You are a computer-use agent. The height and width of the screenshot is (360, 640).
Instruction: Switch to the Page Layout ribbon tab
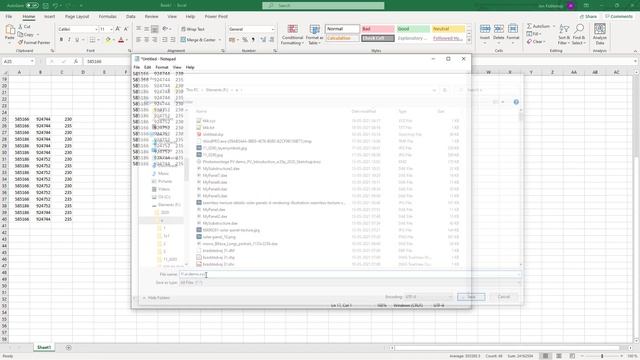pos(77,16)
